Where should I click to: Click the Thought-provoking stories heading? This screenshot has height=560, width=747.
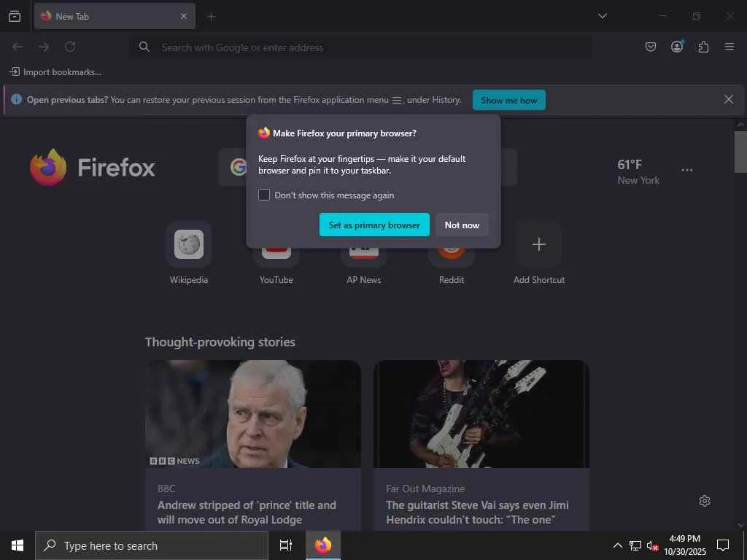pyautogui.click(x=220, y=342)
